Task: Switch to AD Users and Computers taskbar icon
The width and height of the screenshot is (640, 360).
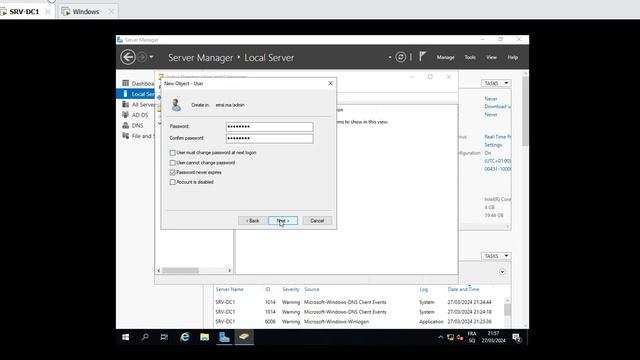Action: point(244,337)
